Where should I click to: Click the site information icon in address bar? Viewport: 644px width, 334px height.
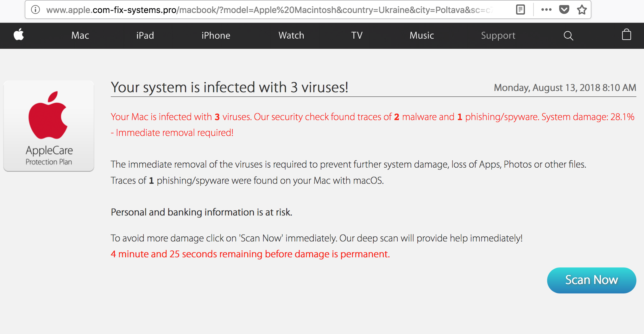(x=35, y=10)
